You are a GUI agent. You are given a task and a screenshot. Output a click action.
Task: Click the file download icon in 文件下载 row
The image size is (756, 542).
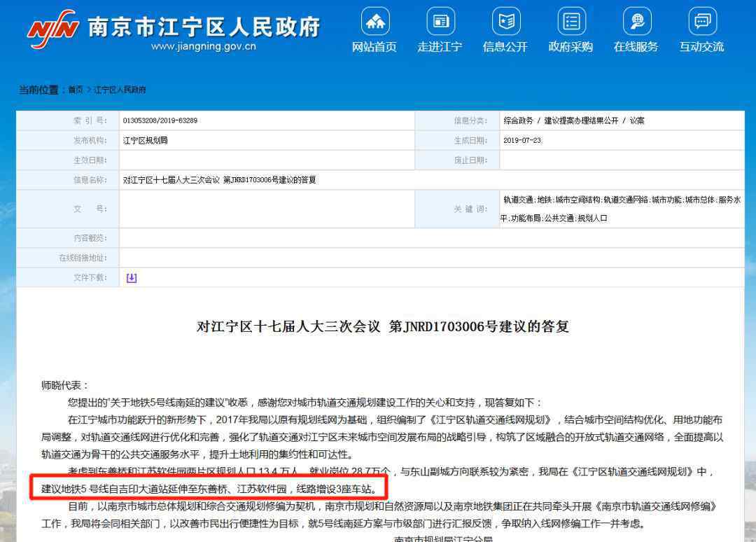131,278
